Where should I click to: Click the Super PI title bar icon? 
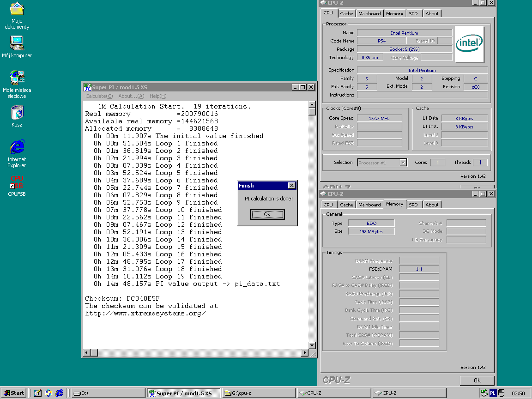coord(88,87)
